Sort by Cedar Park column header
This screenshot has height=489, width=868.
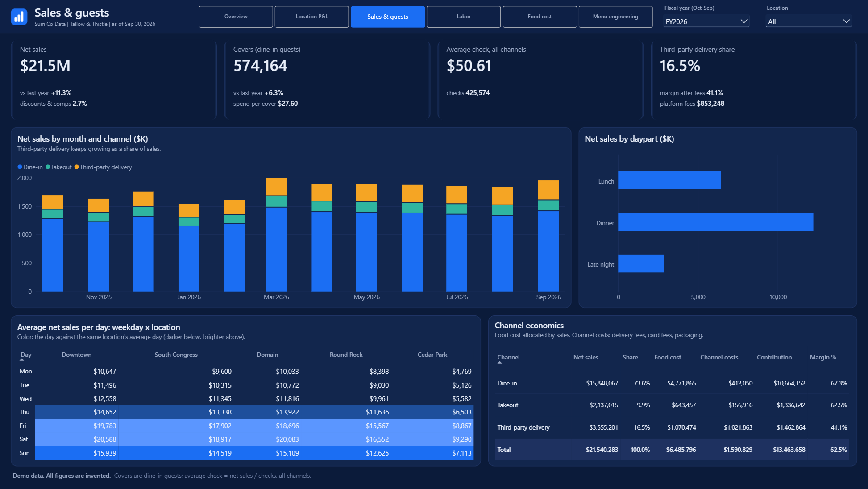pos(432,355)
